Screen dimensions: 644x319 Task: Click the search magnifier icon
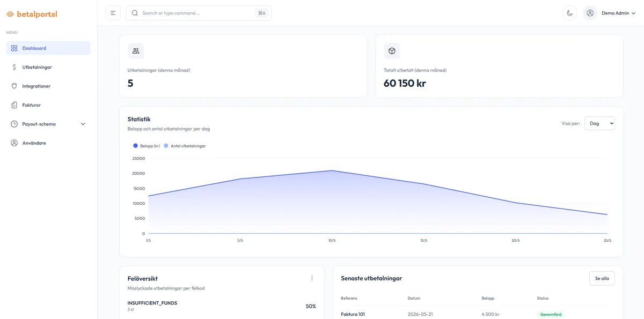click(135, 13)
